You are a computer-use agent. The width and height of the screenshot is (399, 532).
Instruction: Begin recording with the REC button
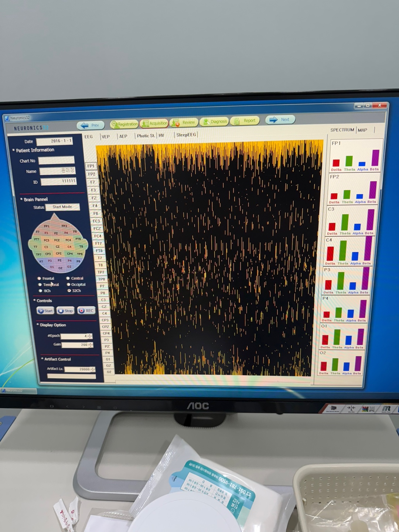[x=86, y=310]
